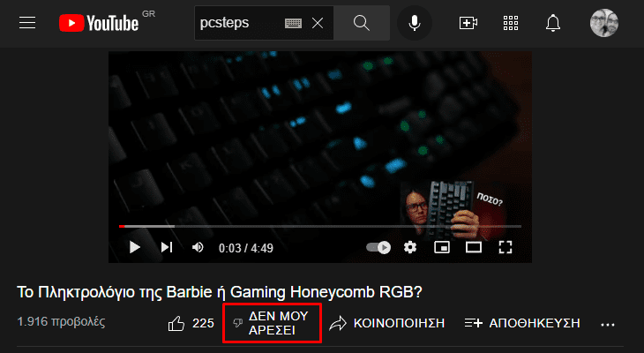Enter full screen mode
The image size is (644, 353).
pos(505,247)
